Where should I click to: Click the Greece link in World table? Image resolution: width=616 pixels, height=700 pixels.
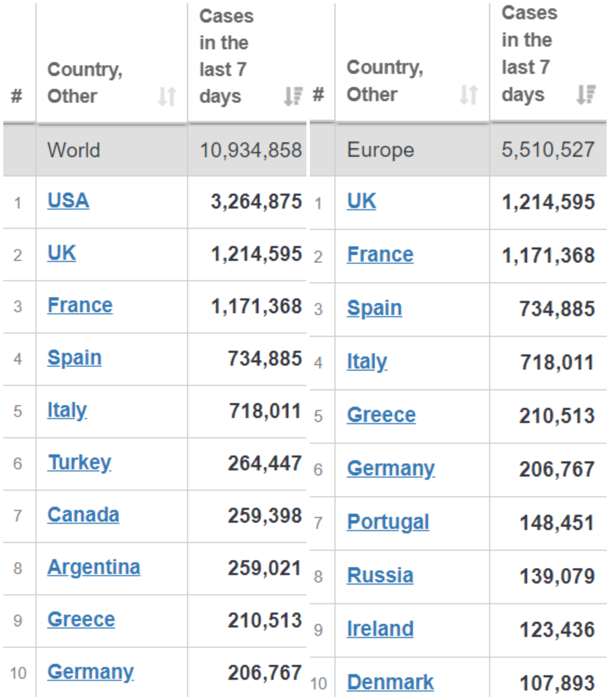click(x=81, y=620)
